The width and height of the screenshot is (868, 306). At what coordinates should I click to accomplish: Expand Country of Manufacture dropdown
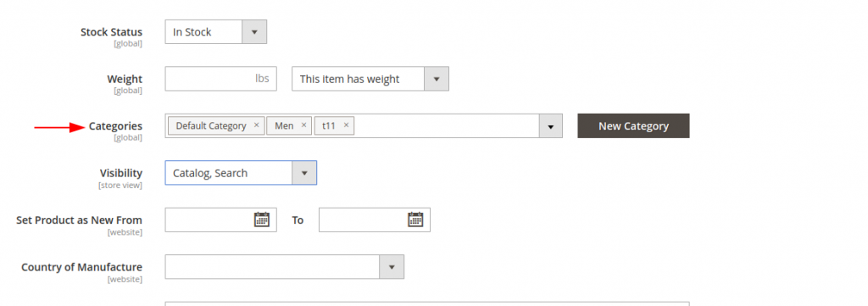[x=392, y=267]
